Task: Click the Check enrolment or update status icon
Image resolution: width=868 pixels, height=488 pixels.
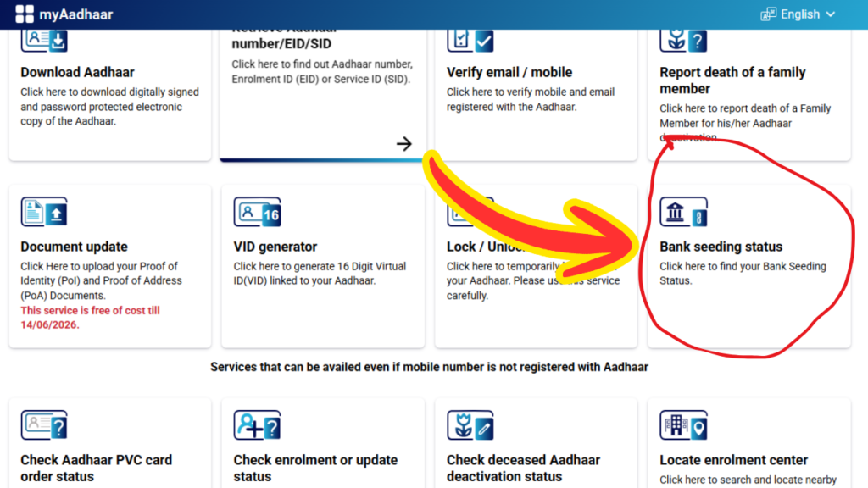Action: pos(257,424)
